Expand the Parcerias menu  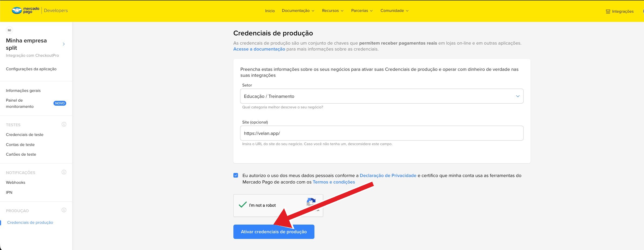[362, 11]
